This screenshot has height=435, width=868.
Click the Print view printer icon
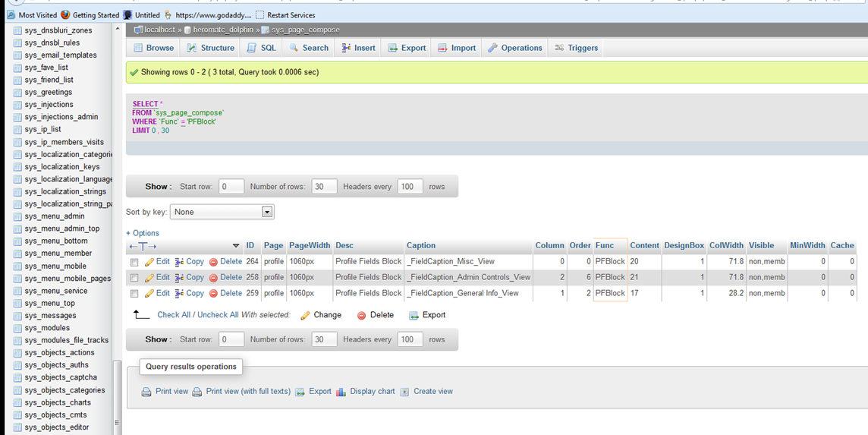tap(146, 392)
